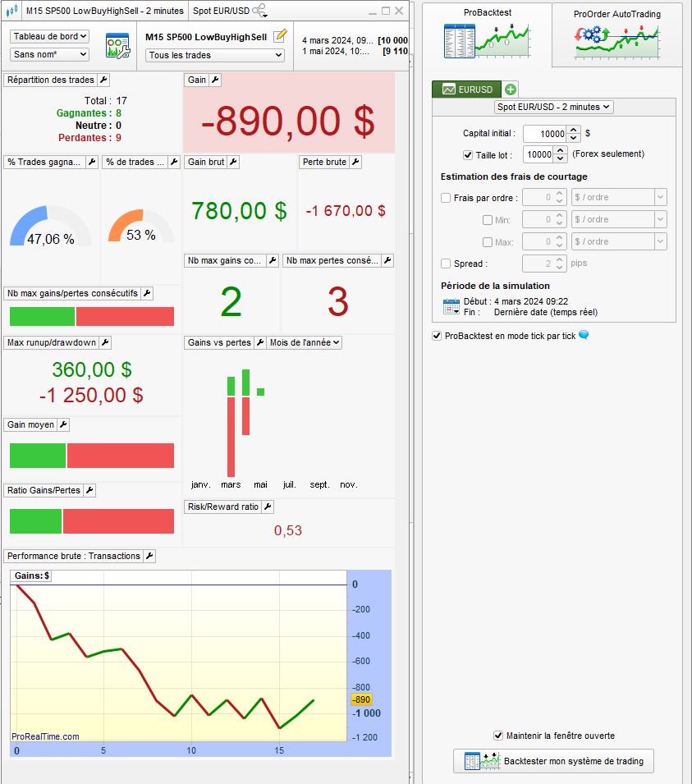The height and width of the screenshot is (784, 692).
Task: Click the 0,53 Risk/Reward value
Action: [288, 530]
